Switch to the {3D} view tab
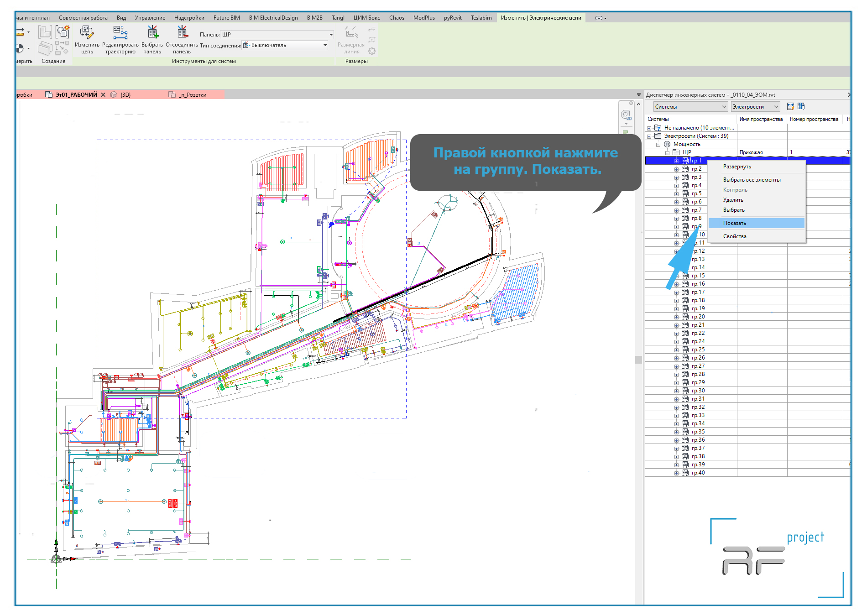867x616 pixels. point(125,95)
